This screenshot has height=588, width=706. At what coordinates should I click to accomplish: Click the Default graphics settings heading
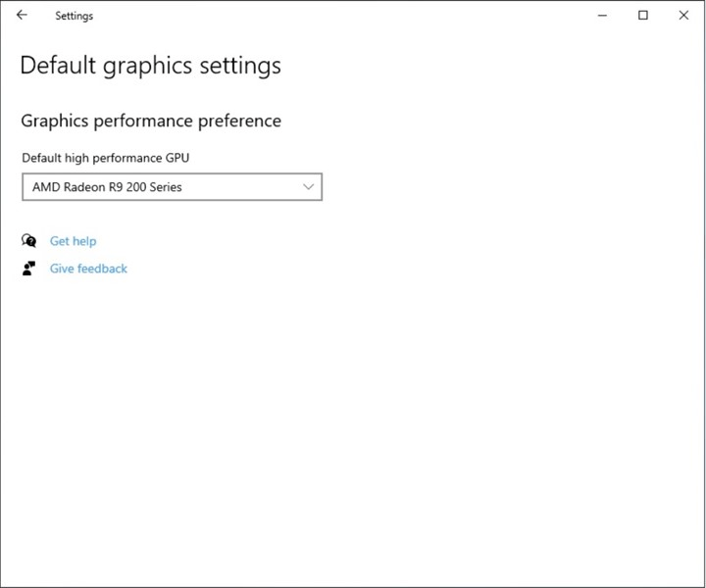tap(150, 66)
